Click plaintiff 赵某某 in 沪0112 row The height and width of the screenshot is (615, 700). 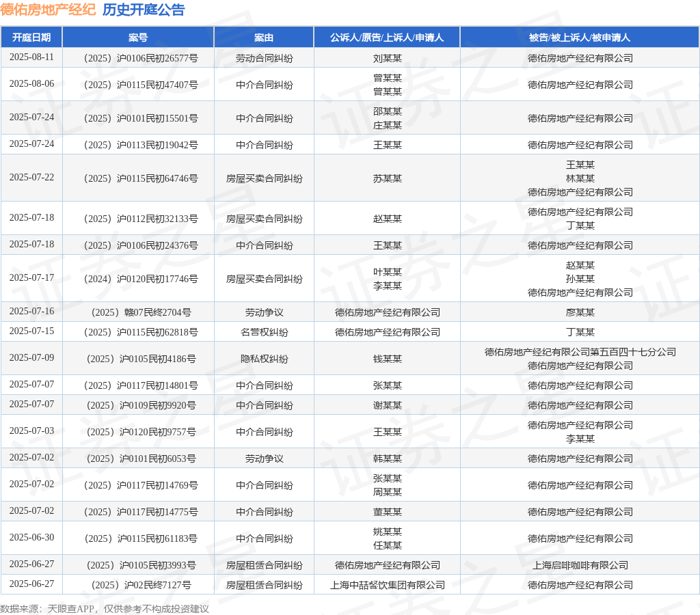388,219
